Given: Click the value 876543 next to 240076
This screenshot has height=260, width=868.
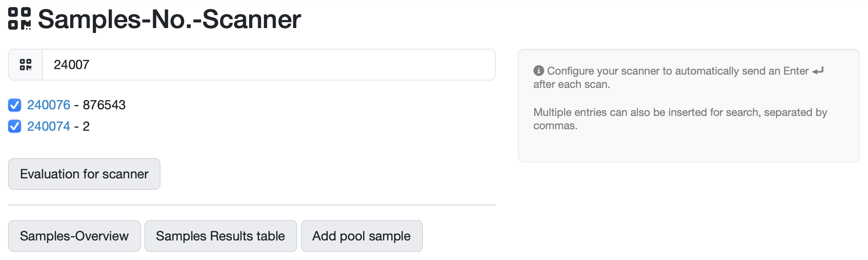Looking at the screenshot, I should pos(104,105).
